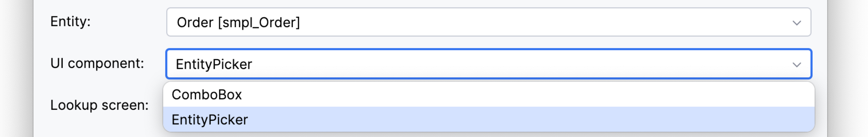The height and width of the screenshot is (137, 868).
Task: Click the "EntityPicker" text inside the focused combo box
Action: [x=214, y=64]
